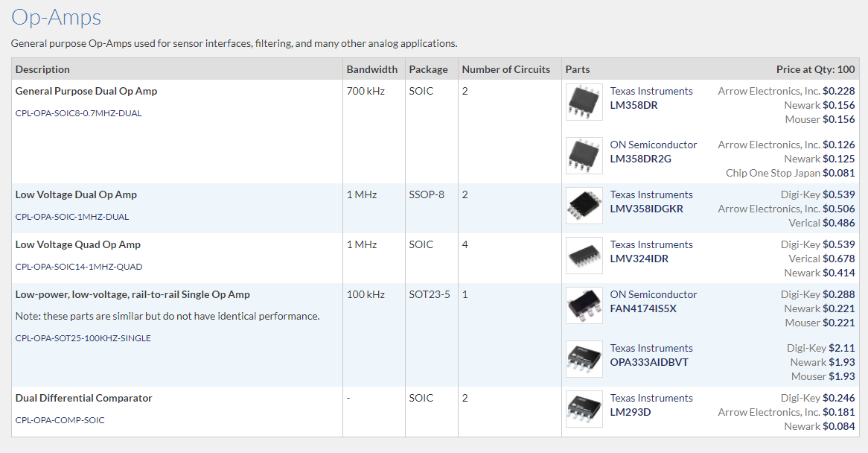Select the LM293D part number link

(x=630, y=412)
